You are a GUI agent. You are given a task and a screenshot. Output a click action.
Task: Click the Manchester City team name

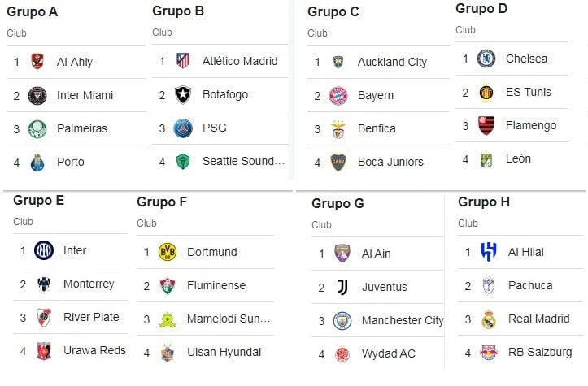coord(403,320)
